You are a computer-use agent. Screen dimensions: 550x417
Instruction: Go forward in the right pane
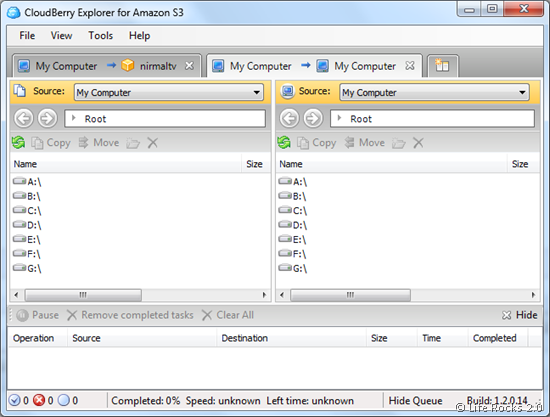pos(313,118)
